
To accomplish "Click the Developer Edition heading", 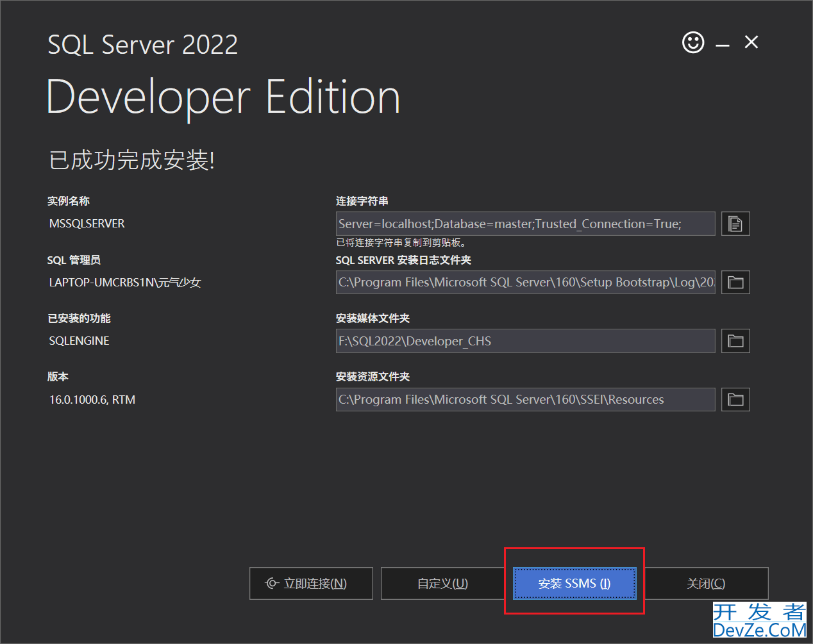I will tap(224, 97).
